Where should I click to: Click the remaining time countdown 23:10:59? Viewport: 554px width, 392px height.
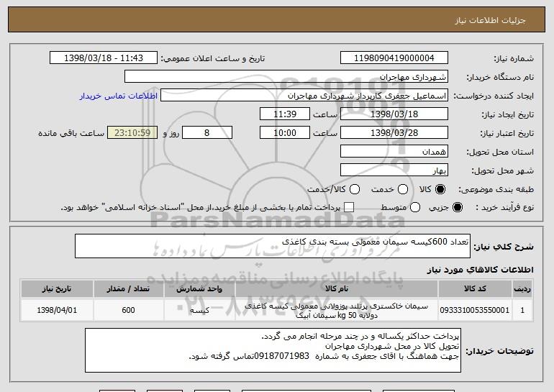click(x=132, y=133)
